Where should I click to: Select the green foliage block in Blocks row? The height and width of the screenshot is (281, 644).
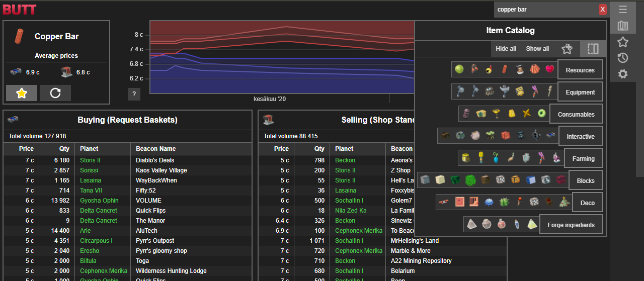point(470,179)
